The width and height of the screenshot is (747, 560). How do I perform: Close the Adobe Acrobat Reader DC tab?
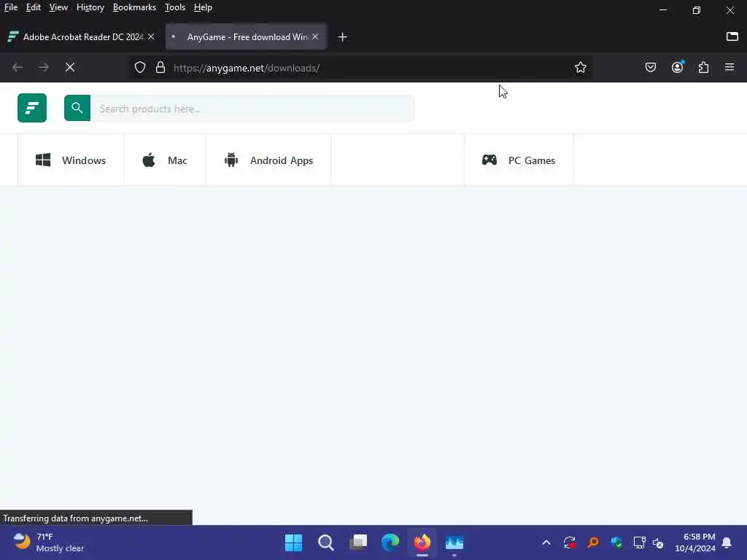point(151,36)
